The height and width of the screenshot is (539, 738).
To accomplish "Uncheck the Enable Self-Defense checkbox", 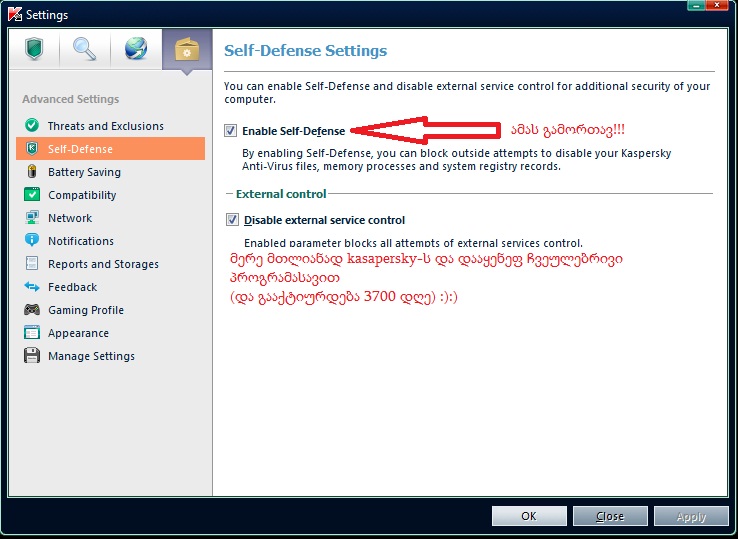I will [x=230, y=130].
